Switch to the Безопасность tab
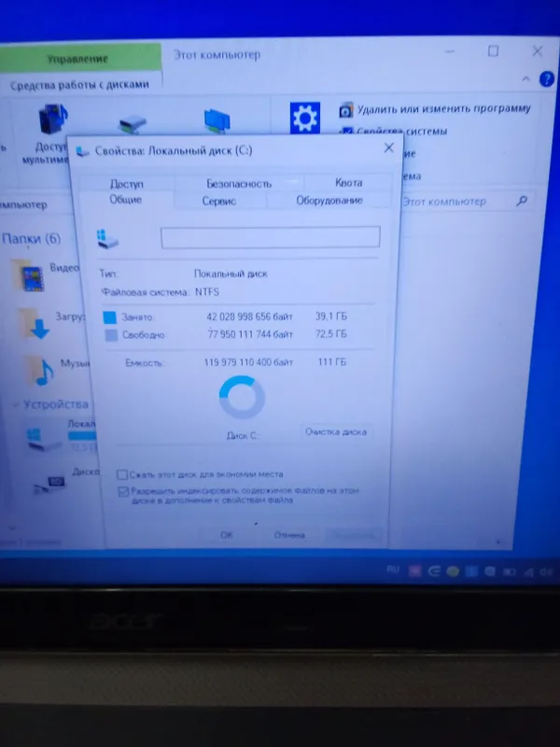Viewport: 560px width, 747px height. click(239, 183)
